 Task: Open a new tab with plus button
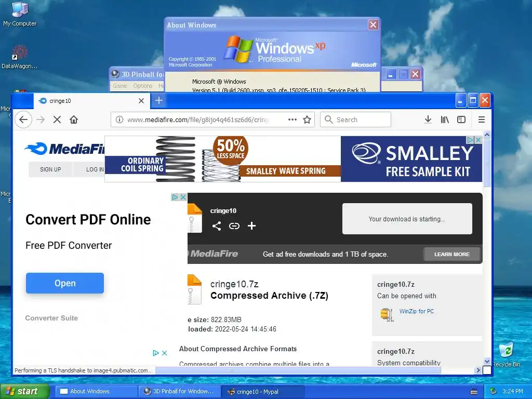[x=159, y=100]
